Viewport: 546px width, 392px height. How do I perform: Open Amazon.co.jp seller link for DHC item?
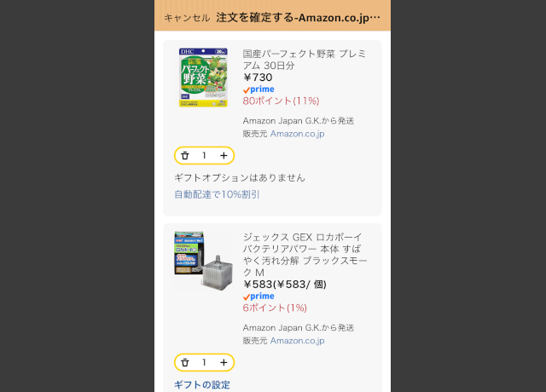(x=297, y=134)
